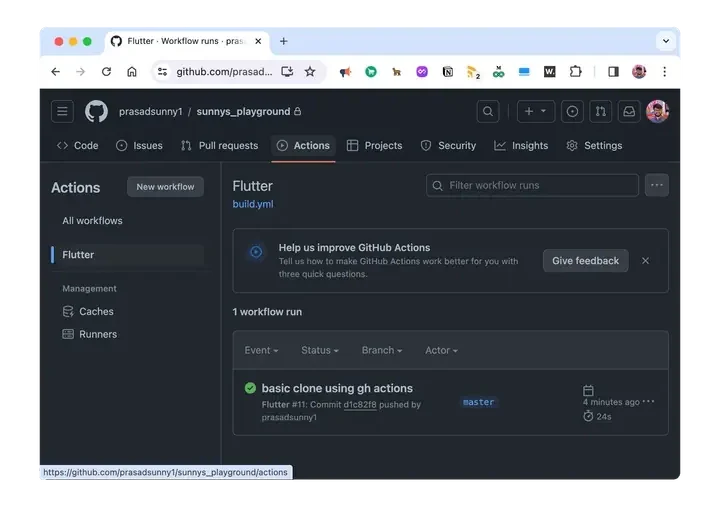
Task: Reload the page with refresh icon
Action: [107, 72]
